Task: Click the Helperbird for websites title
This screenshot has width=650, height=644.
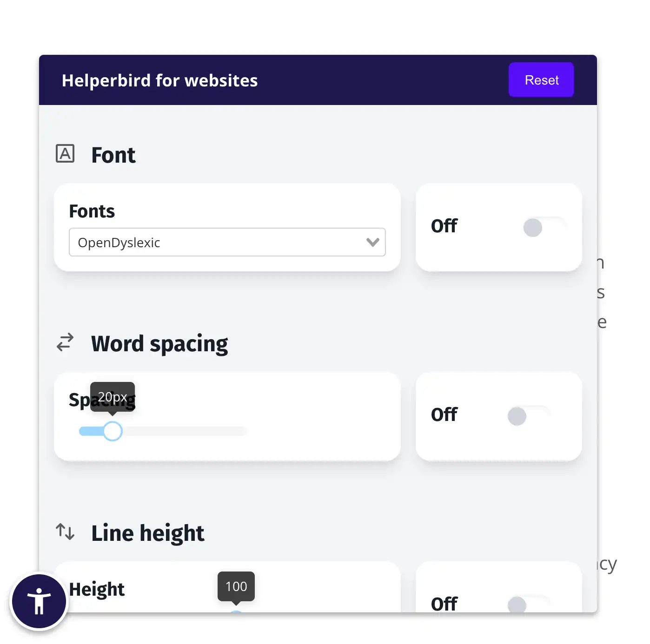Action: (x=160, y=80)
